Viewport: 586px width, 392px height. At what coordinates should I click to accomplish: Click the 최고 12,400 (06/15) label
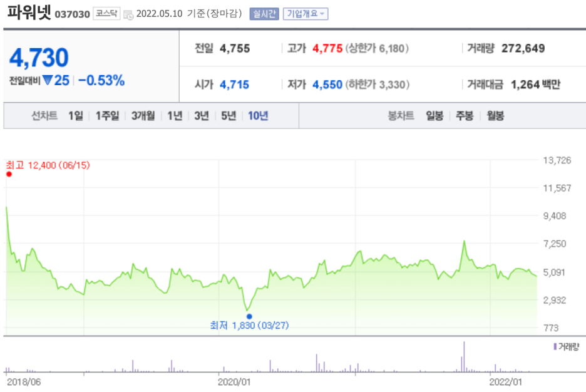click(x=48, y=165)
